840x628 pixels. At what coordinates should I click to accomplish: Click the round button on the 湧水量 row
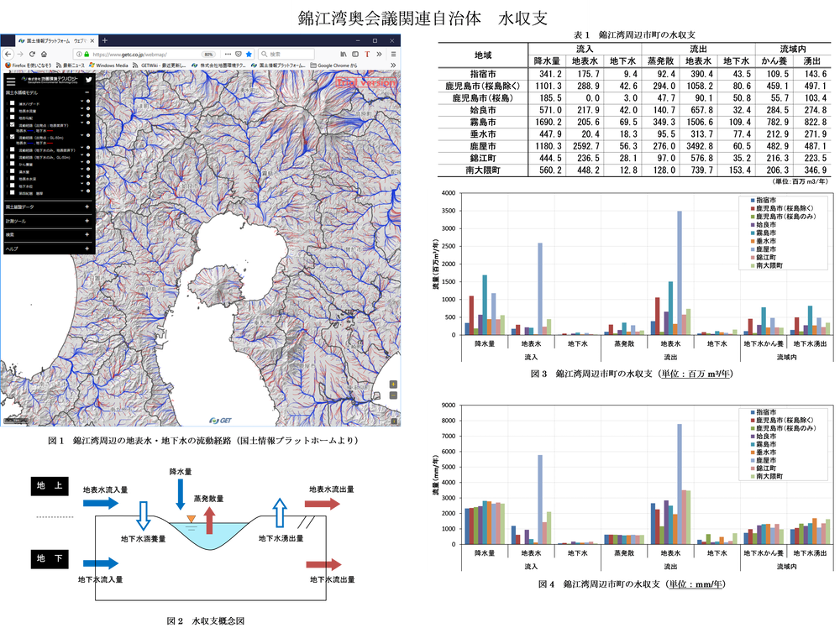click(x=88, y=170)
